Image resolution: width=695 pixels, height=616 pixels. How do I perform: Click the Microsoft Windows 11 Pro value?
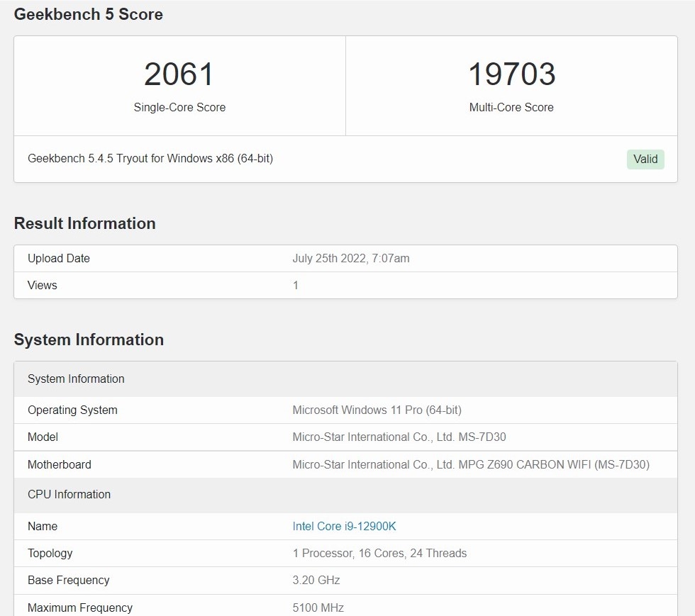[377, 410]
